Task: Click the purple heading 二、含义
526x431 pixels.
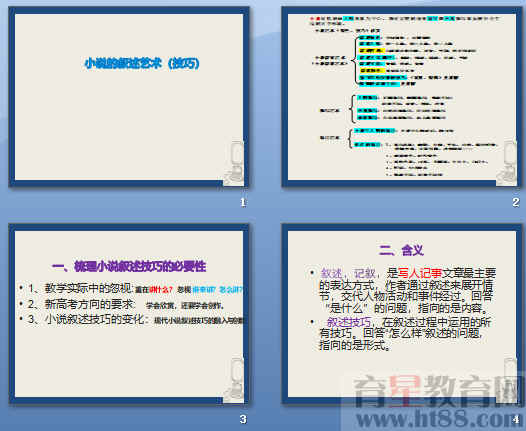Action: point(402,250)
